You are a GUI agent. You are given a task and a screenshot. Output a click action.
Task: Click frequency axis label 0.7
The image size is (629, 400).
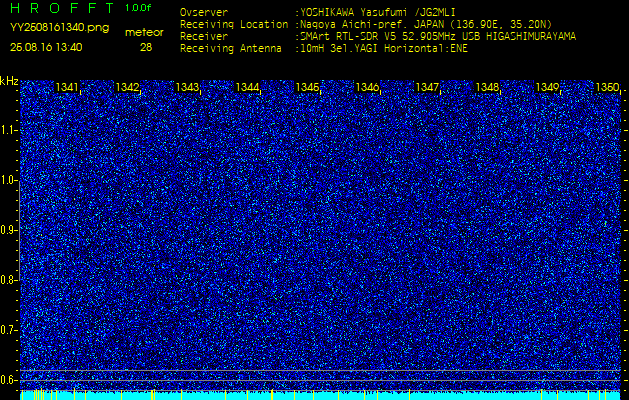tap(8, 330)
